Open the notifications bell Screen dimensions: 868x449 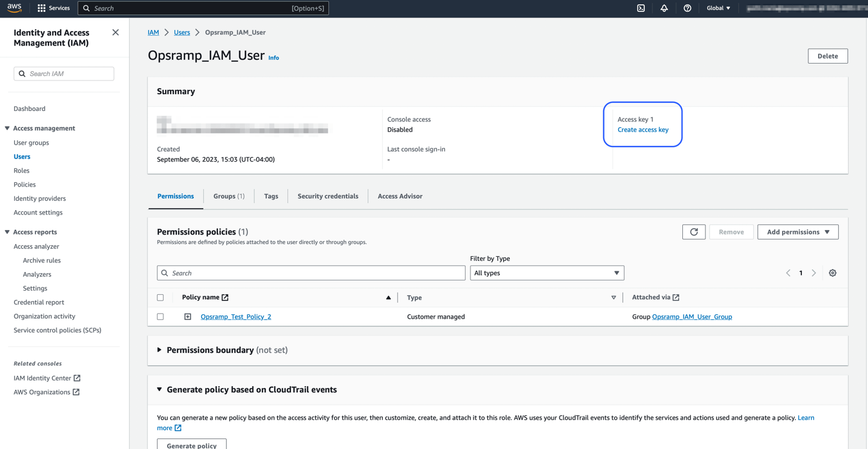(x=664, y=8)
